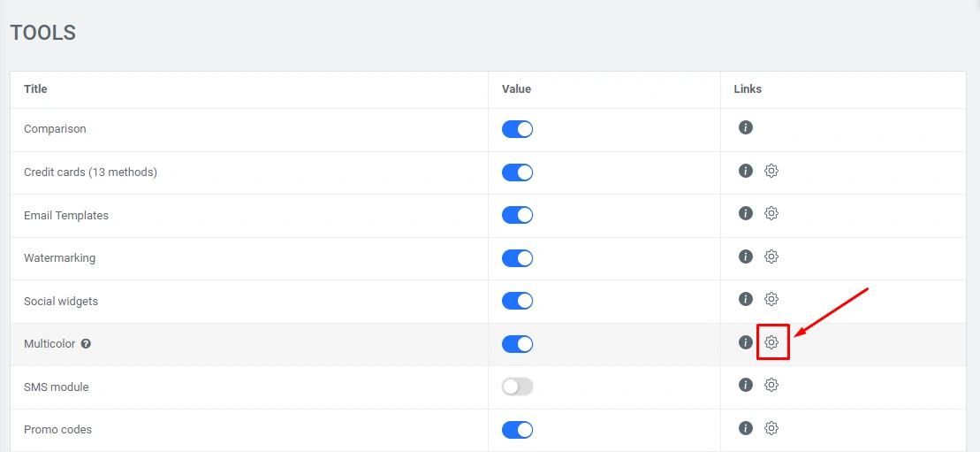Open SMS module settings gear
The height and width of the screenshot is (452, 980).
click(771, 385)
